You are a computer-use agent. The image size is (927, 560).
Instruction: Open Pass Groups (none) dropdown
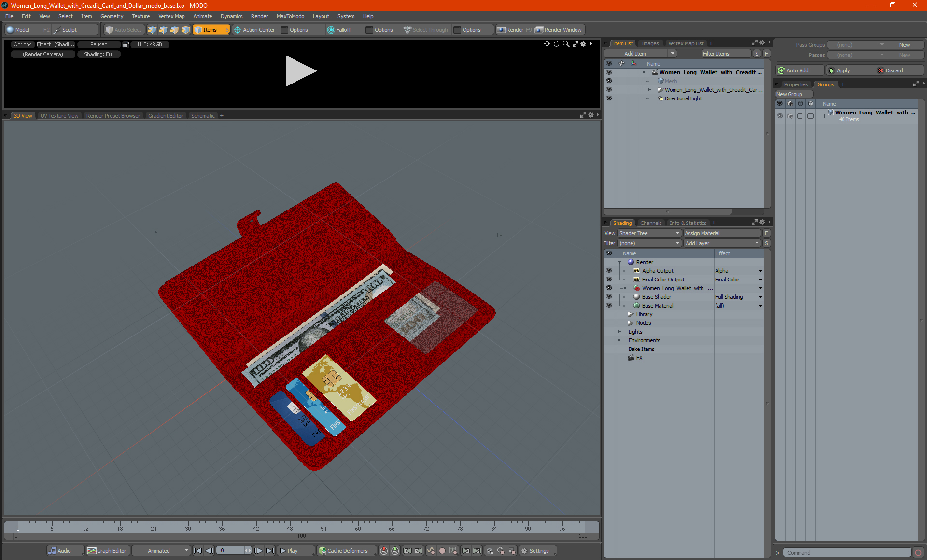[x=856, y=45]
